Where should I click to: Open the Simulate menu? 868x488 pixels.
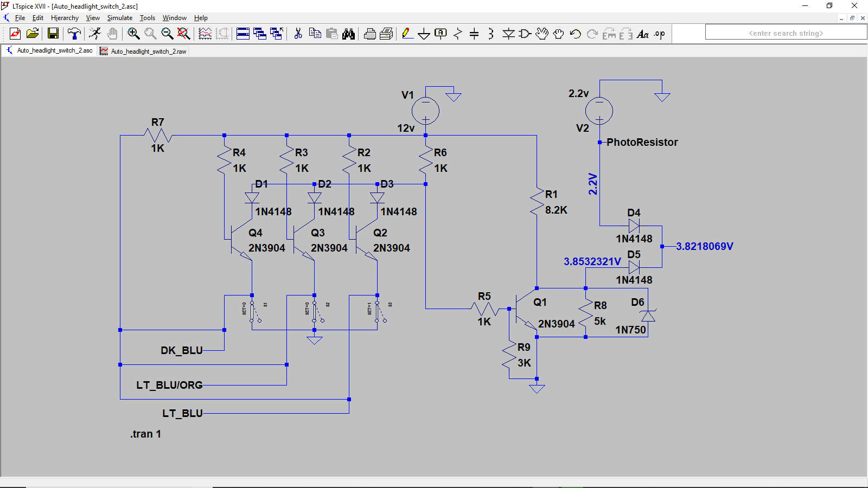(119, 18)
